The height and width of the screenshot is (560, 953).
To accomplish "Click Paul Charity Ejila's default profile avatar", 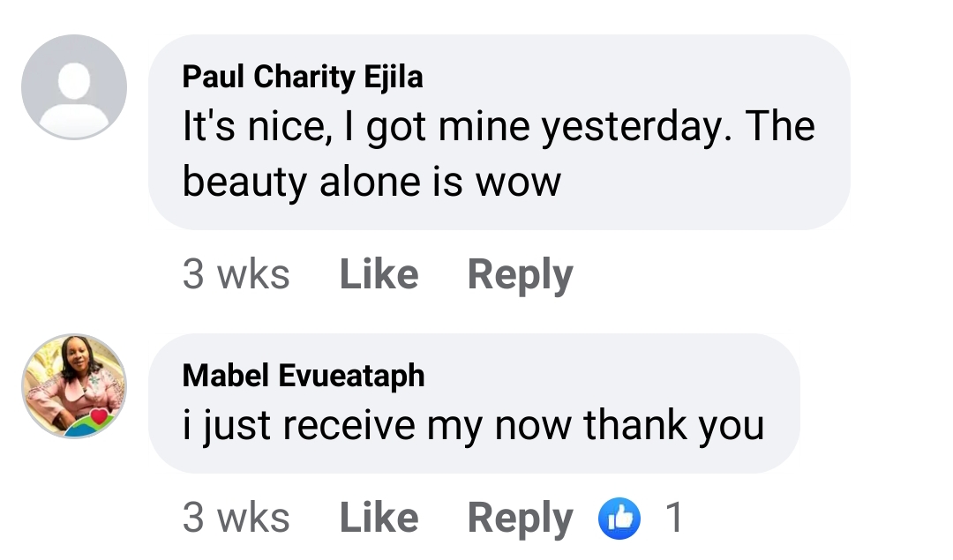I will [x=74, y=86].
